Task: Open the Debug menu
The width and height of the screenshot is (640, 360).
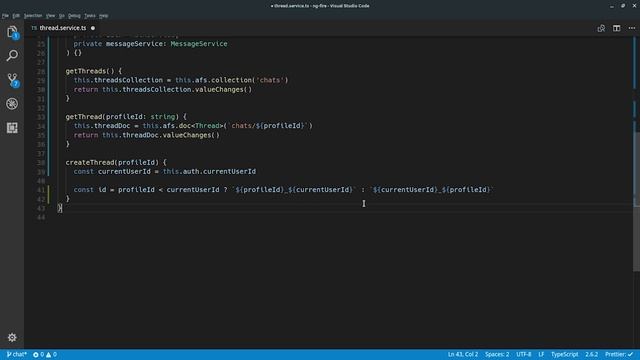Action: tap(74, 16)
